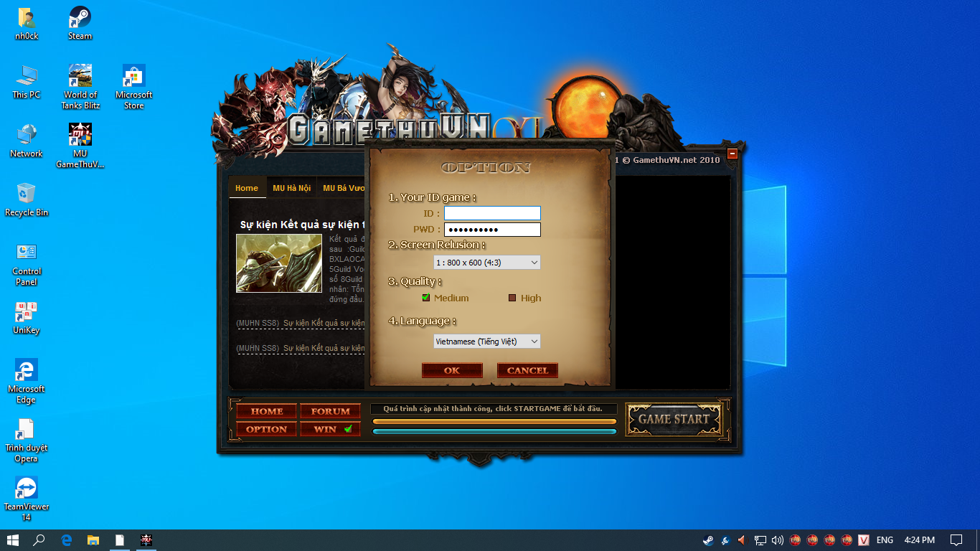Screen dimensions: 980x551
Task: Select the Home tab in launcher
Action: coord(247,188)
